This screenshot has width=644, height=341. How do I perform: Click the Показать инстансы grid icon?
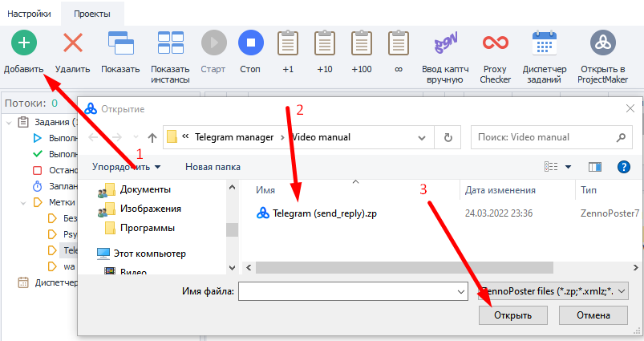(171, 43)
